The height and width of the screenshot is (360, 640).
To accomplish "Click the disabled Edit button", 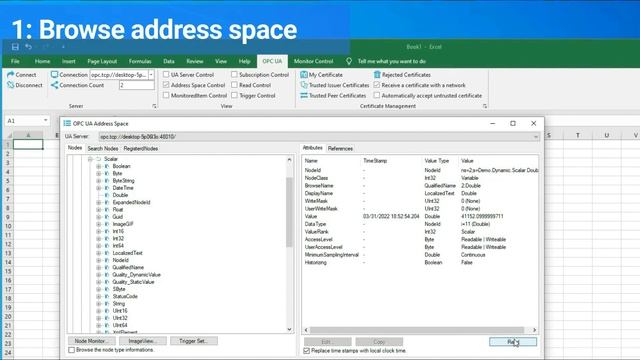I will click(x=328, y=342).
